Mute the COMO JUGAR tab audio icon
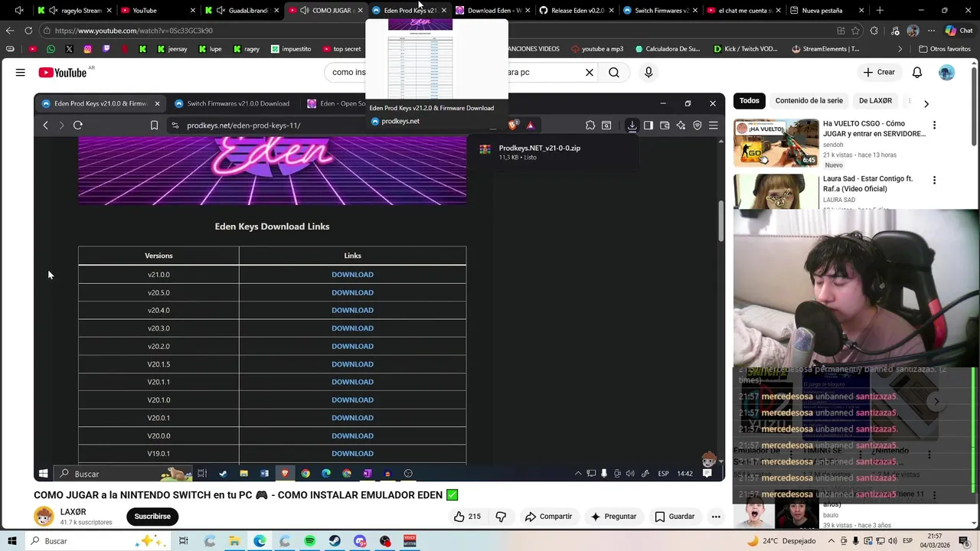 pyautogui.click(x=305, y=11)
